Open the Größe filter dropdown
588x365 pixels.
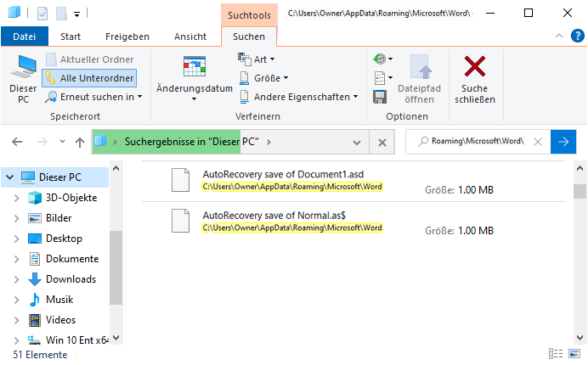tap(263, 77)
